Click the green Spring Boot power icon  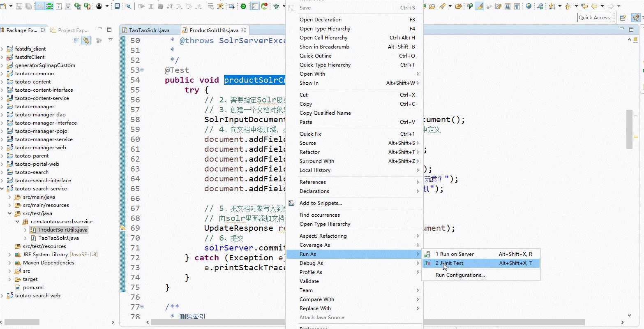pos(243,6)
